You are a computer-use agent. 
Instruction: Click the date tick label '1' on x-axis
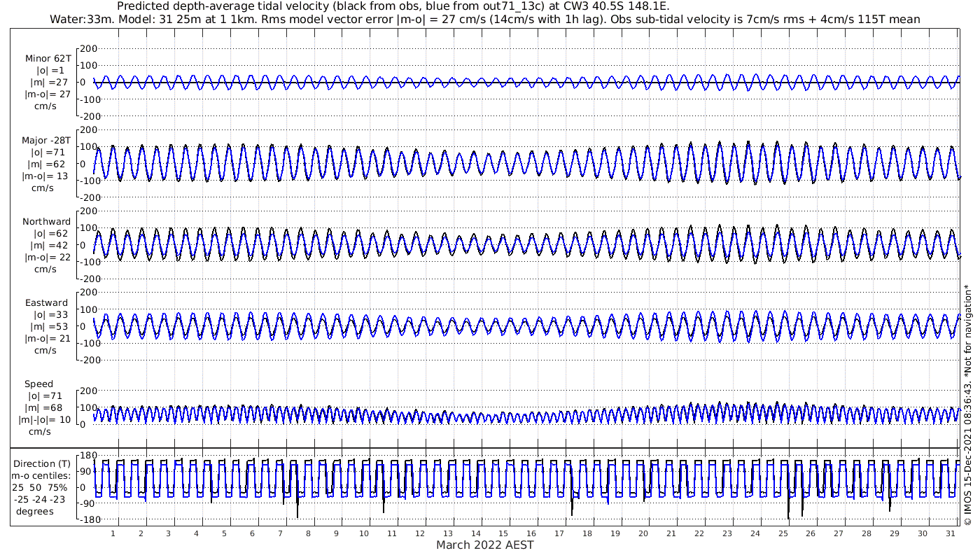click(x=113, y=533)
